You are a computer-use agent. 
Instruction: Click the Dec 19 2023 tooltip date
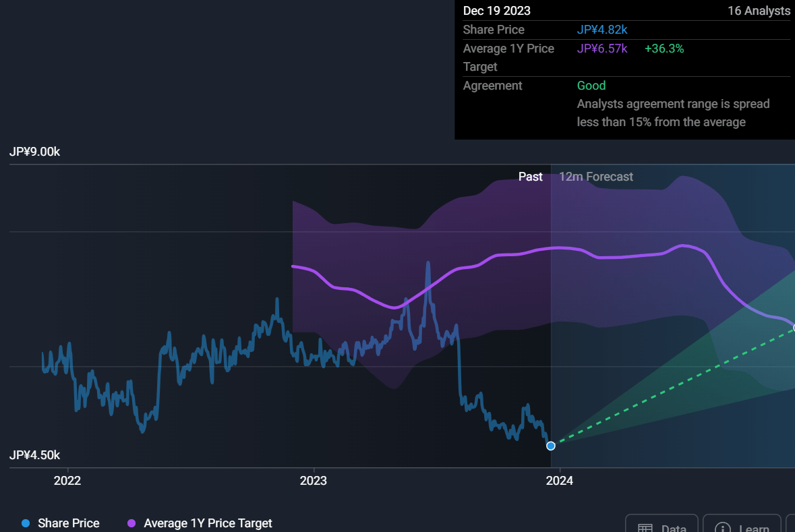[497, 11]
